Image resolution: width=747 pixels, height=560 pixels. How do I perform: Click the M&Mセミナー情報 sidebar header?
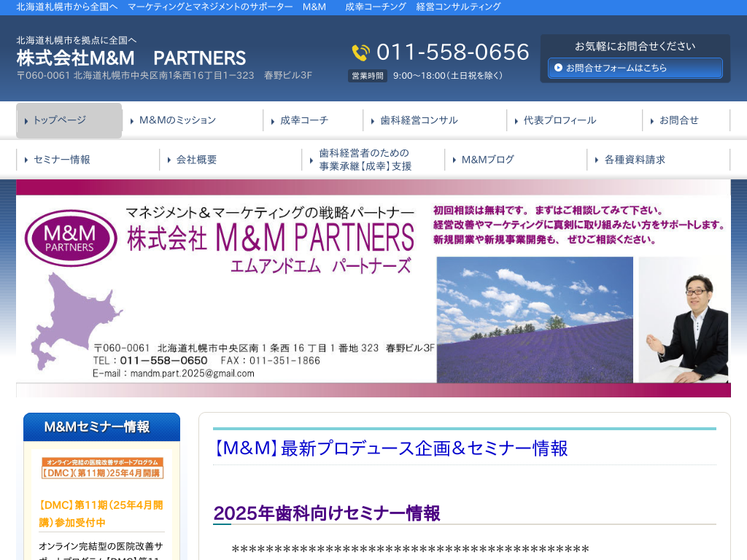coord(101,427)
